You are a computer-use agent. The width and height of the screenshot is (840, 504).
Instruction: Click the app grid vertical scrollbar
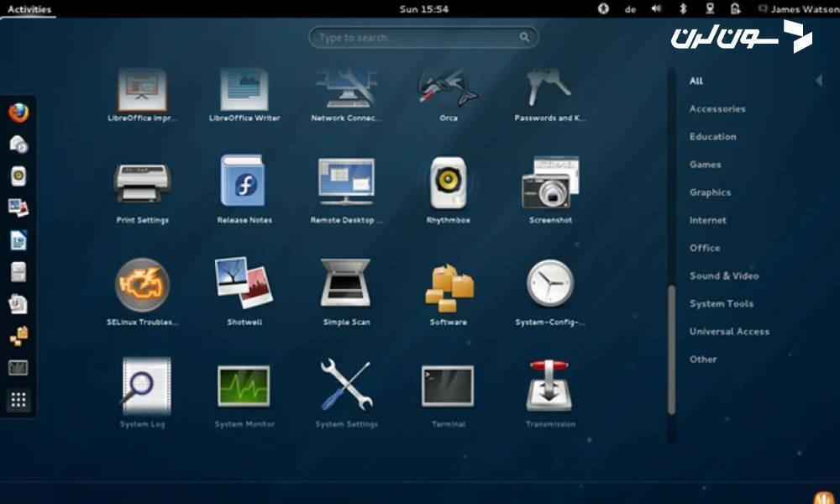671,349
